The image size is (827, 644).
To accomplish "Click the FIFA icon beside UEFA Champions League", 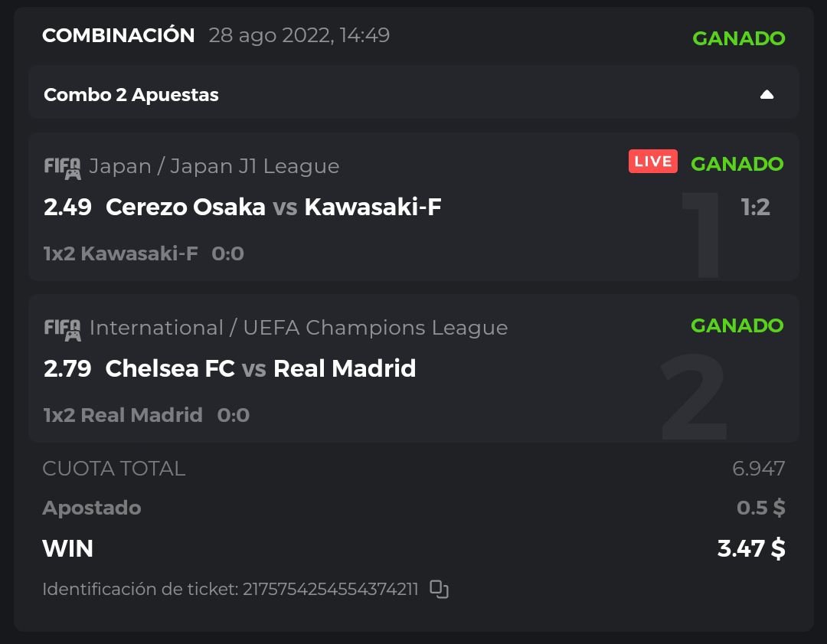I will [62, 329].
